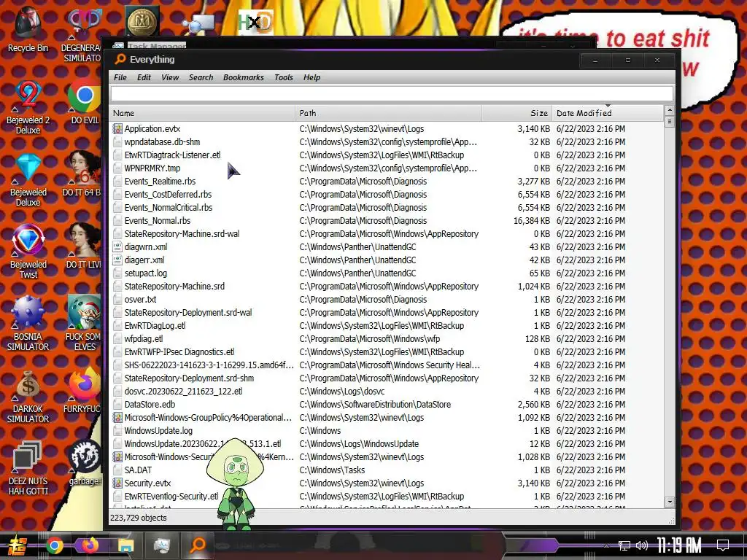Click the Everything search taskbar icon
Screen dimensions: 747x560
point(197,545)
